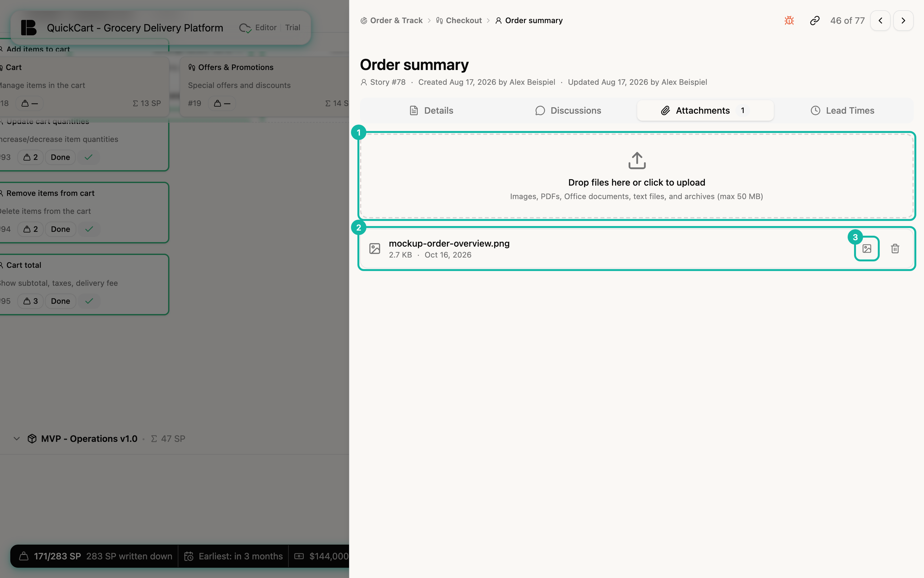Click the Cart total story title

tap(24, 265)
